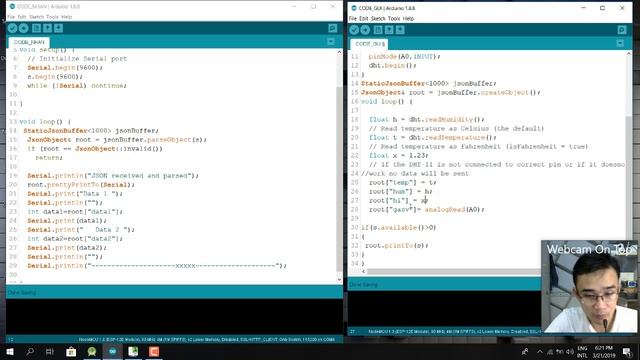The image size is (640, 360).
Task: Click Upload icon in CODE_GUI window
Action: point(365,30)
